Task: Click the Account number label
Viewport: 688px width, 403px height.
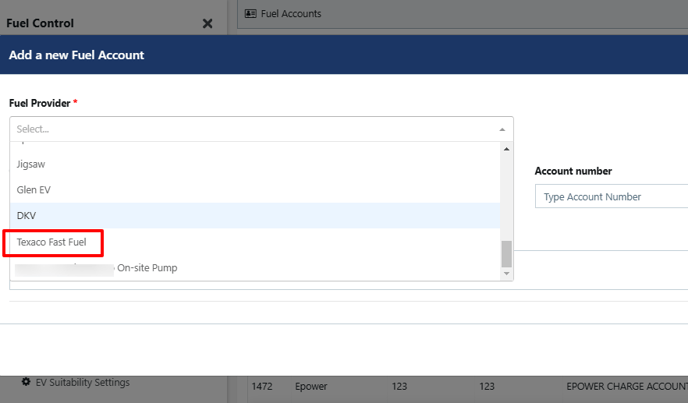Action: pyautogui.click(x=573, y=171)
